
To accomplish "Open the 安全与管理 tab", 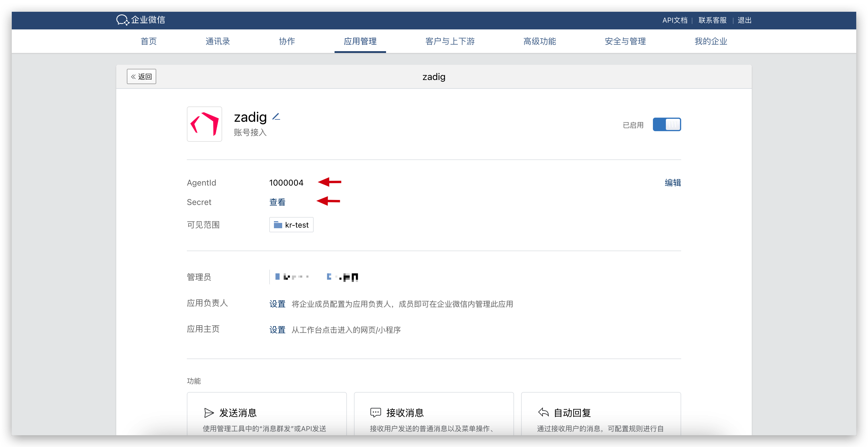I will (625, 41).
